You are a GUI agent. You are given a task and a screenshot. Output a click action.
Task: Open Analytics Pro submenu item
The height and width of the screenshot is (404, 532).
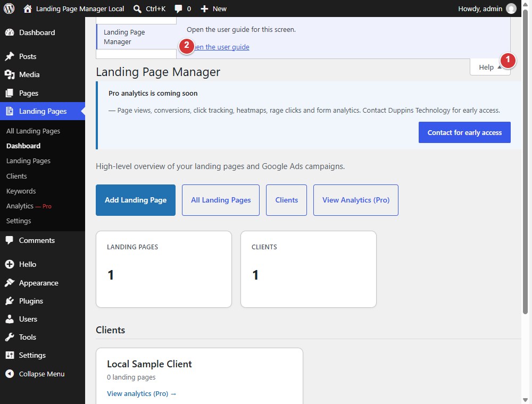coord(29,206)
